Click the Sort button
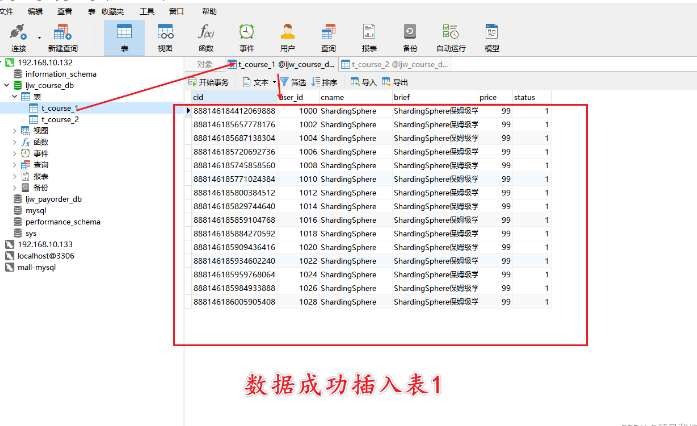697x426 pixels. click(324, 82)
